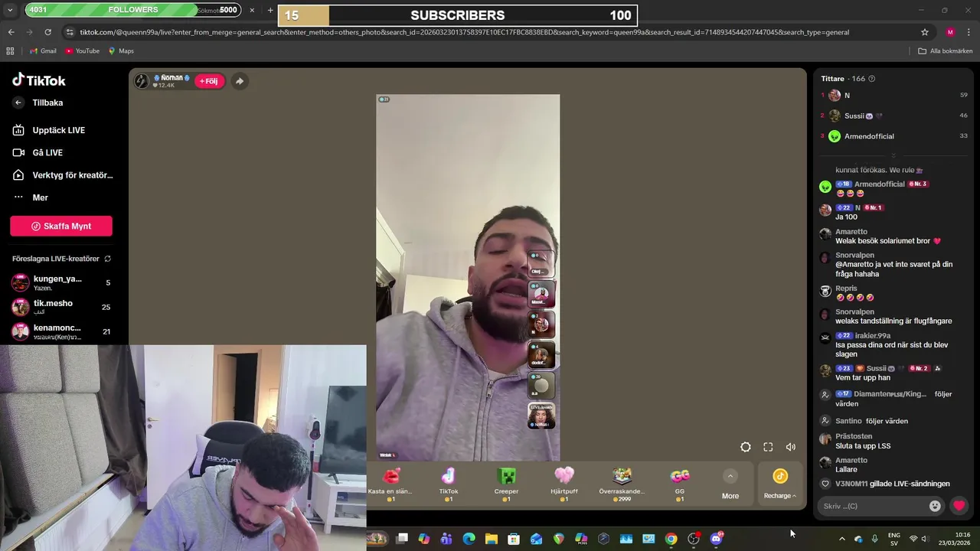
Task: Open Chrome three-dot menu
Action: (x=969, y=32)
